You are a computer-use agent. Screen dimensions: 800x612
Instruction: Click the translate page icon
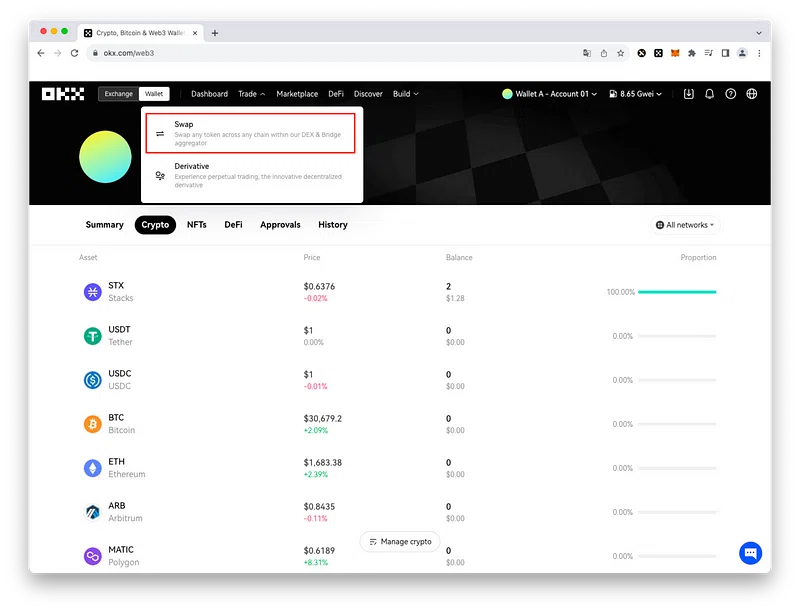pos(587,53)
